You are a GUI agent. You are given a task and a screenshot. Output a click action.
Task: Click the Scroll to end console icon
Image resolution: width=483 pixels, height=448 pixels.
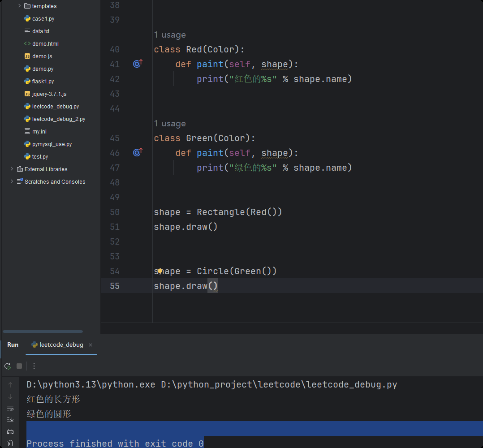coord(10,420)
